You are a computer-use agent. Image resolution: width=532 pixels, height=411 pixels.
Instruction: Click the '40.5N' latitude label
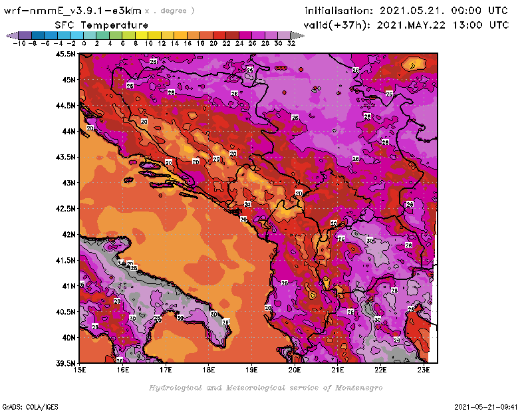coord(65,312)
